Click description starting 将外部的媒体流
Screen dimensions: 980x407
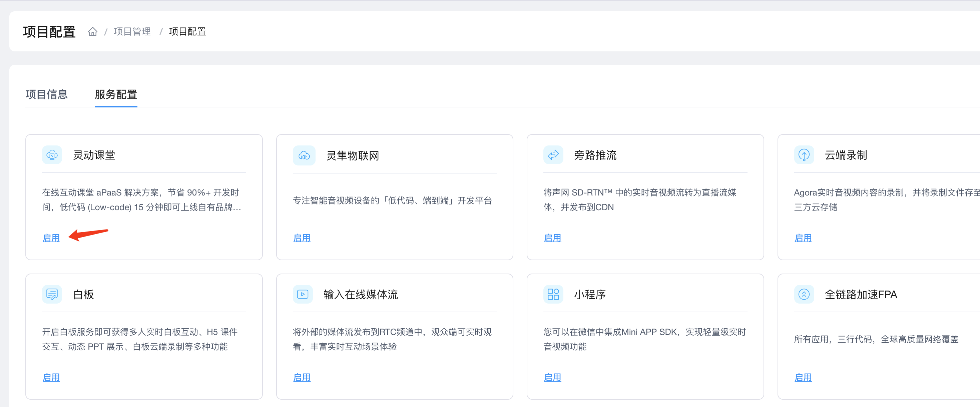392,339
